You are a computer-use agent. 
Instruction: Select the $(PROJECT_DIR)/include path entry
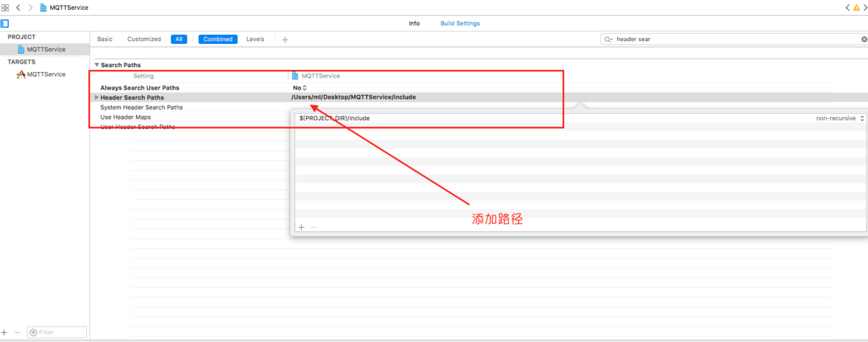pos(335,118)
